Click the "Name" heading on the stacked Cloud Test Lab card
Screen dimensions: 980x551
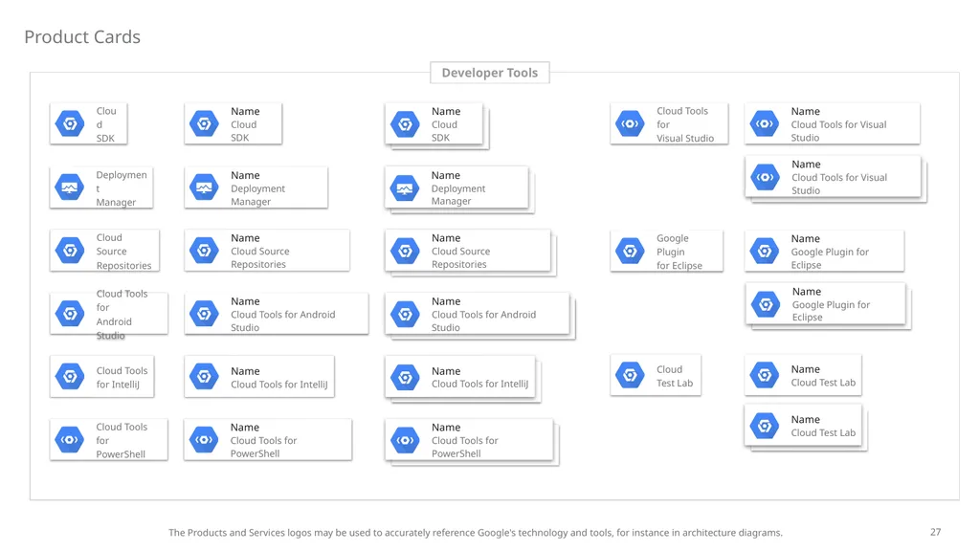pos(806,419)
